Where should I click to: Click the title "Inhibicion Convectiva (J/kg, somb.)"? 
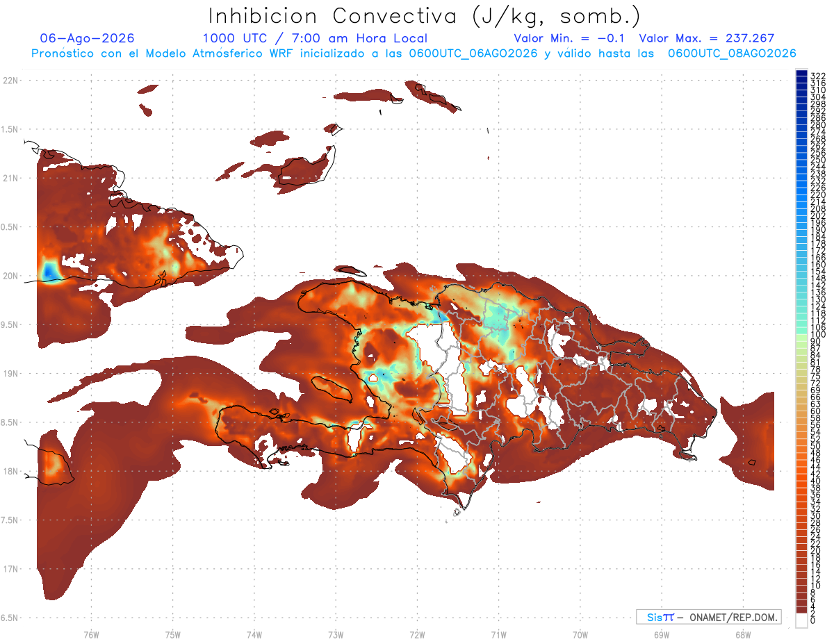[425, 17]
